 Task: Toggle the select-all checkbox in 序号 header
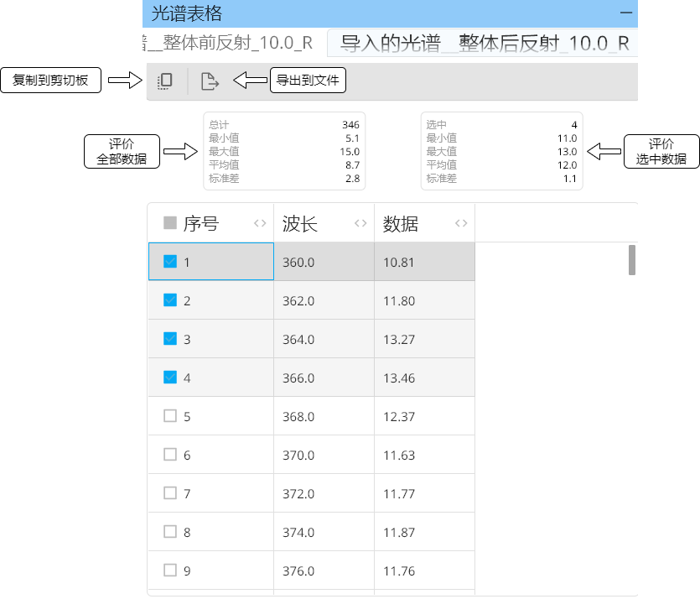[x=170, y=223]
